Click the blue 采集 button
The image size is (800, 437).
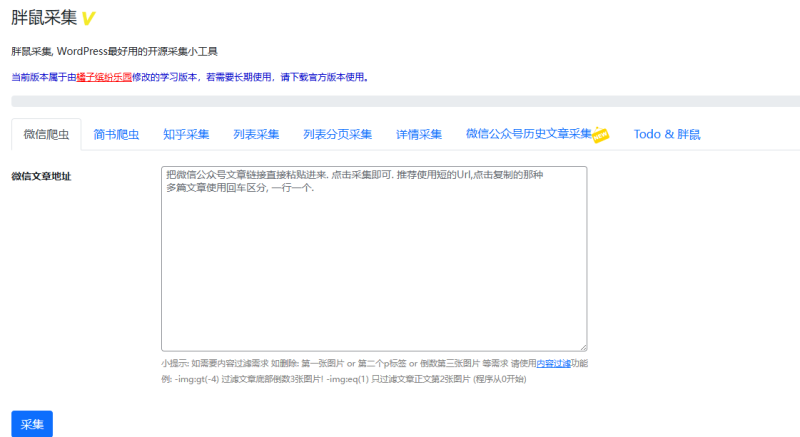(32, 424)
